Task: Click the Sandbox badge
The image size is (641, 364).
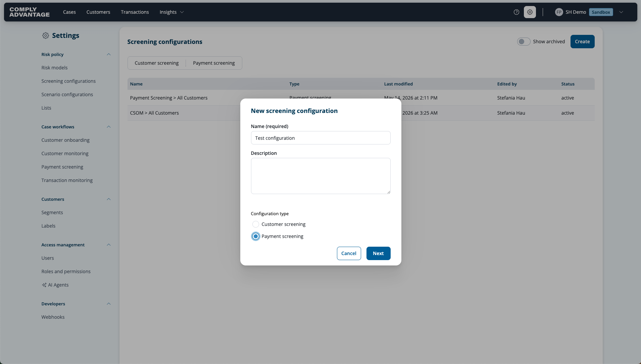Action: tap(601, 12)
